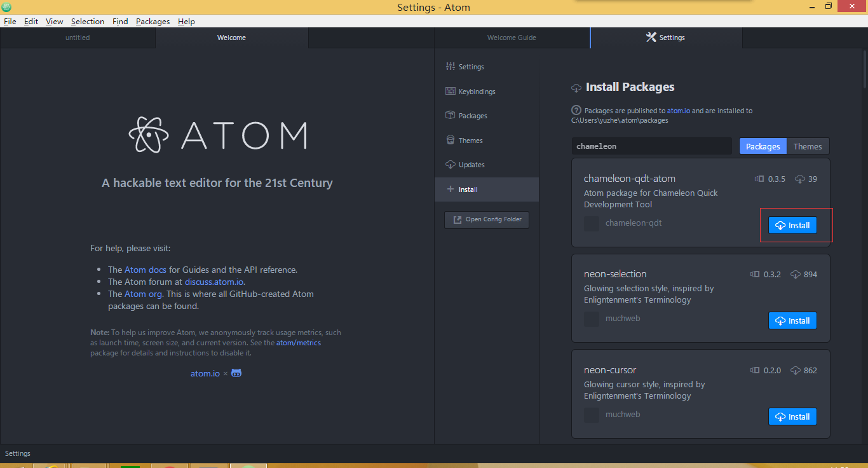Switch to the untitled tab
Image resolution: width=868 pixels, height=468 pixels.
point(78,38)
